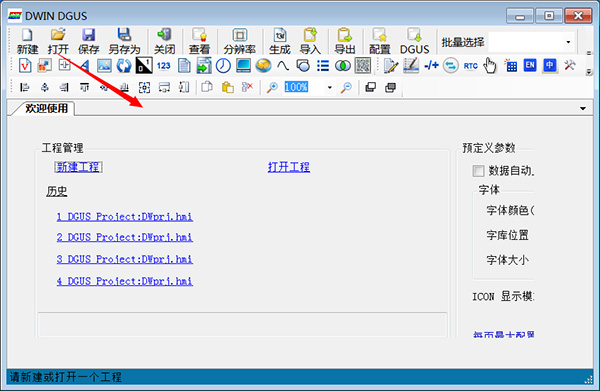The image size is (600, 391).
Task: Click zoom out magnifier right of 100%
Action: [x=346, y=88]
